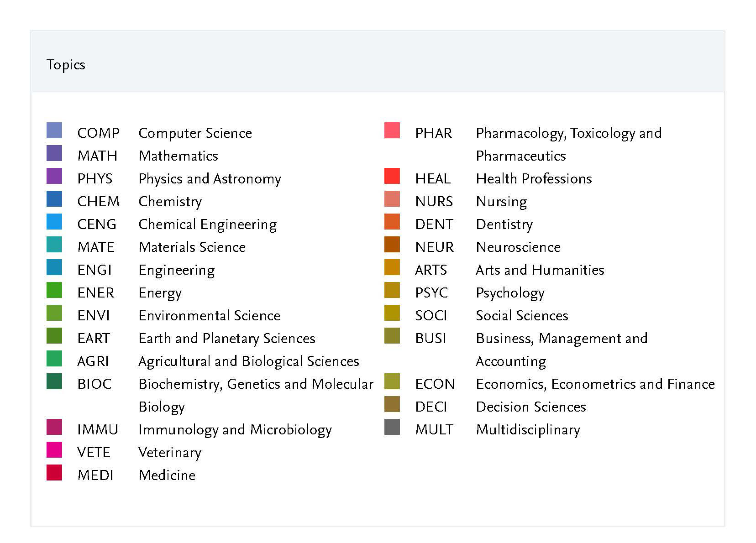Pick the Neuroscience brown swatch
756x543 pixels.
(392, 245)
